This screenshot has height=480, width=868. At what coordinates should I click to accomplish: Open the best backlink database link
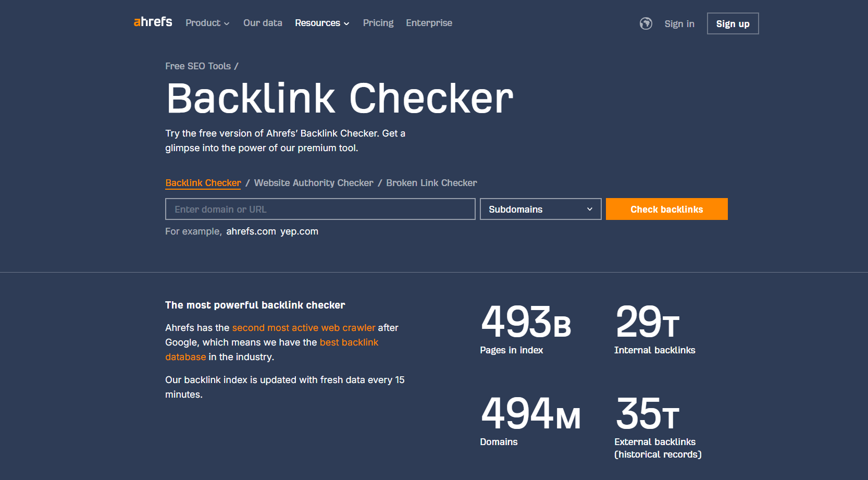[272, 350]
